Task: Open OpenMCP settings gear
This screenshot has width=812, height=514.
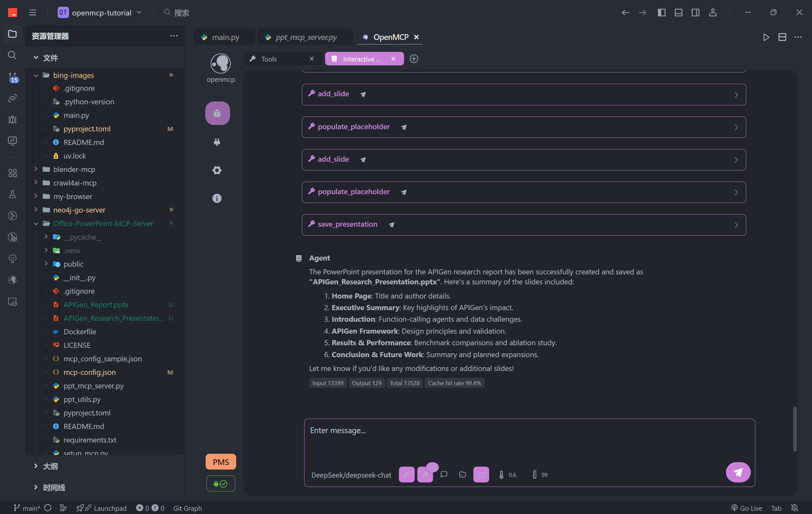Action: 217,170
